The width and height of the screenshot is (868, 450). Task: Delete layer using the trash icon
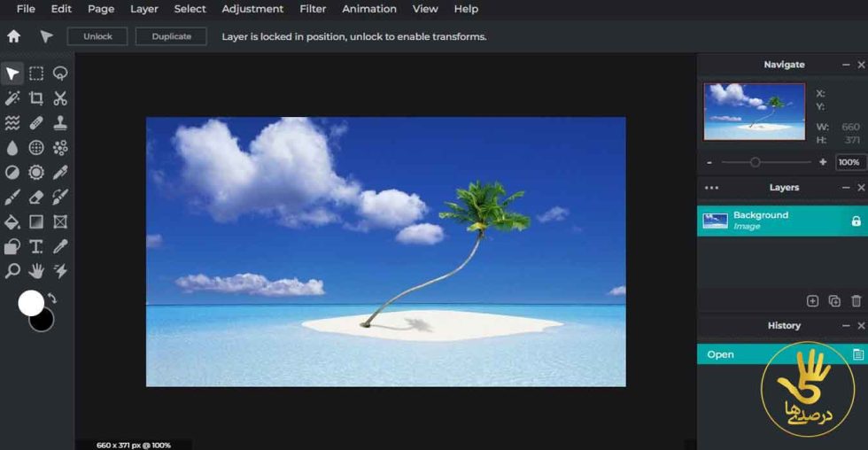click(856, 301)
